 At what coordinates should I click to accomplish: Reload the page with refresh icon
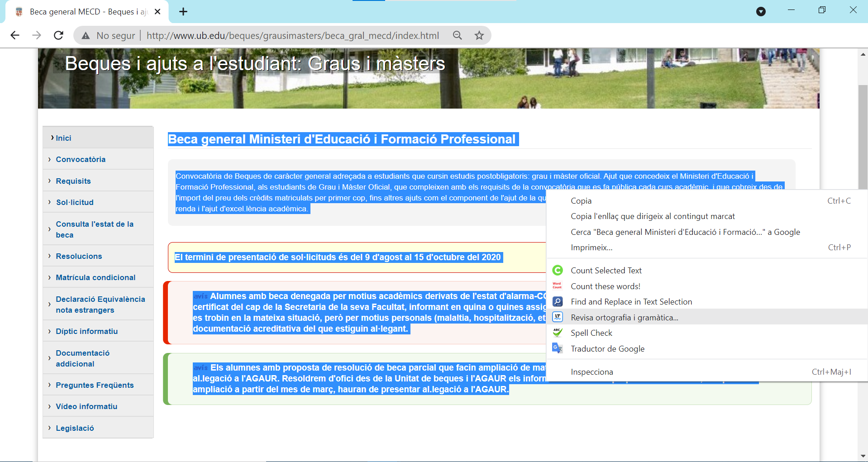(58, 35)
